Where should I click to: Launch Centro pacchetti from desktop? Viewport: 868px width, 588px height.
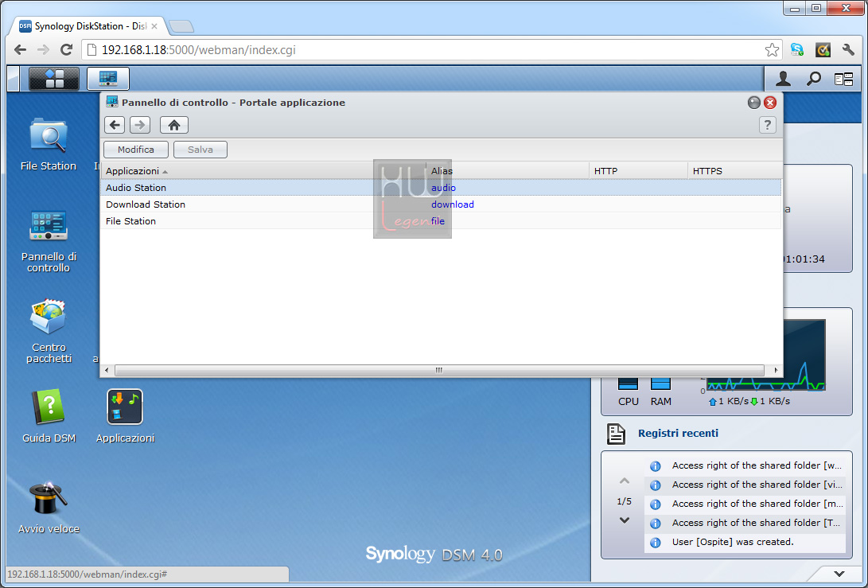tap(49, 331)
